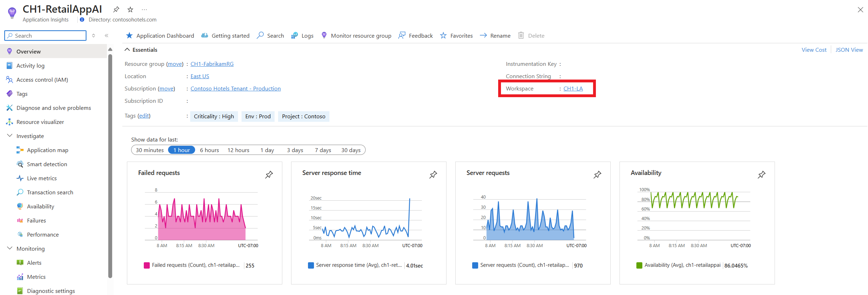Pin the Server response time chart
This screenshot has width=868, height=295.
click(x=433, y=175)
